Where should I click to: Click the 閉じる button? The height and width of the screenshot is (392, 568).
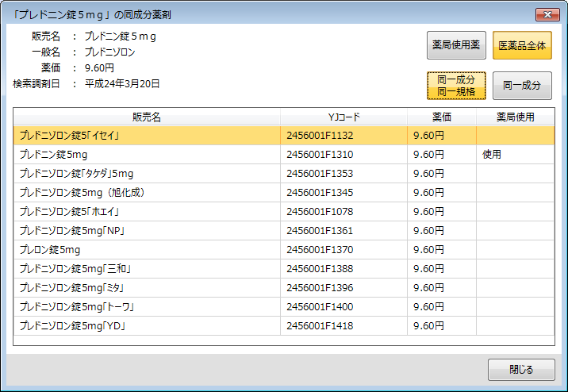521,370
